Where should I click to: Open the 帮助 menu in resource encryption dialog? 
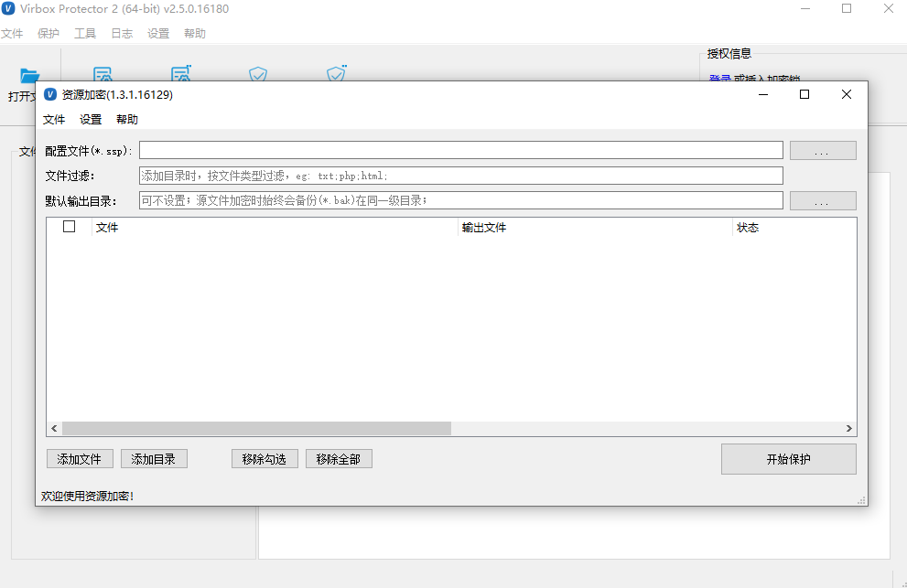coord(127,120)
